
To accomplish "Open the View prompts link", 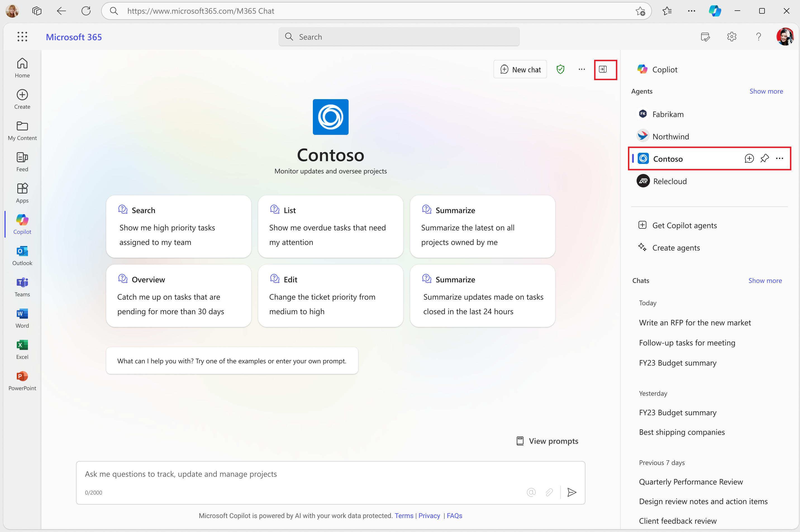I will coord(547,441).
